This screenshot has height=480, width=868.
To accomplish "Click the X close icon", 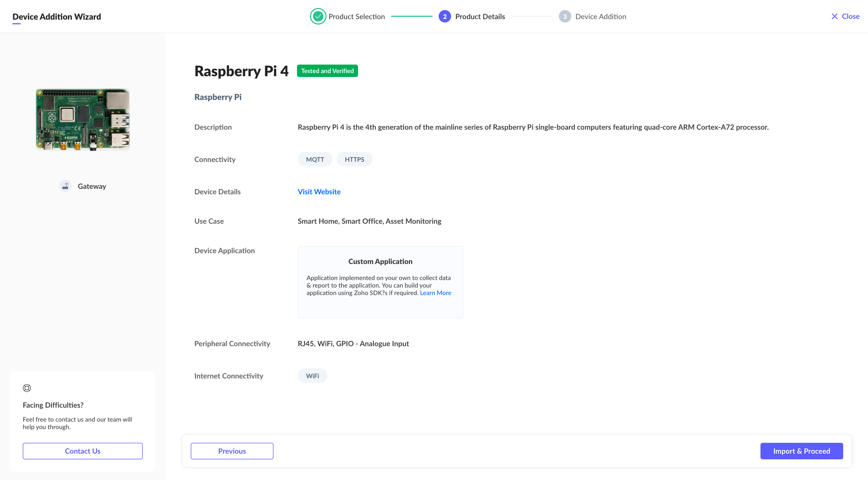I will point(834,17).
